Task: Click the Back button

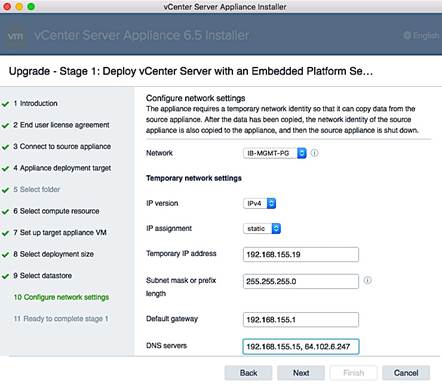Action: point(248,373)
